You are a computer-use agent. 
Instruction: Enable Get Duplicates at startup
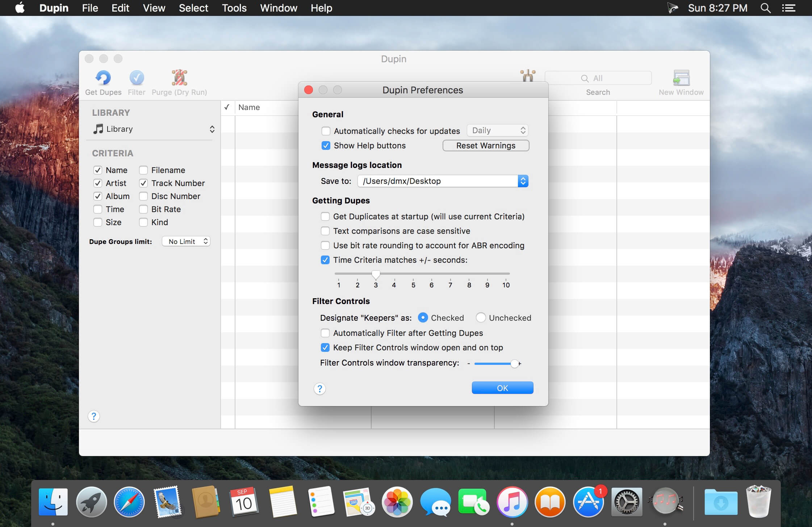coord(325,216)
